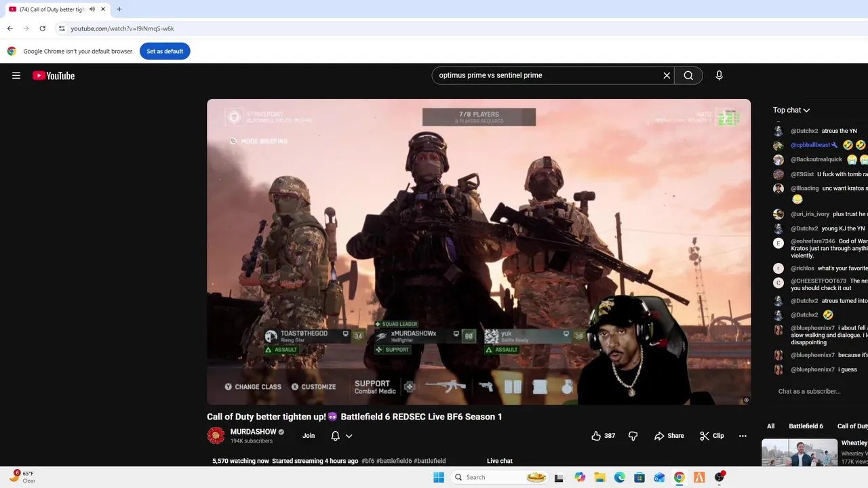Dislike the video with thumbs down
The image size is (868, 488).
click(x=633, y=436)
